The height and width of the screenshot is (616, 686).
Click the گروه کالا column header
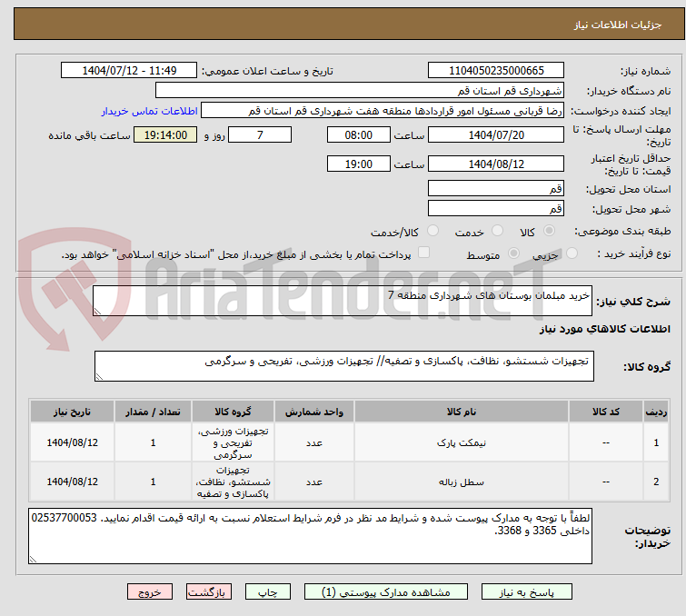point(233,412)
